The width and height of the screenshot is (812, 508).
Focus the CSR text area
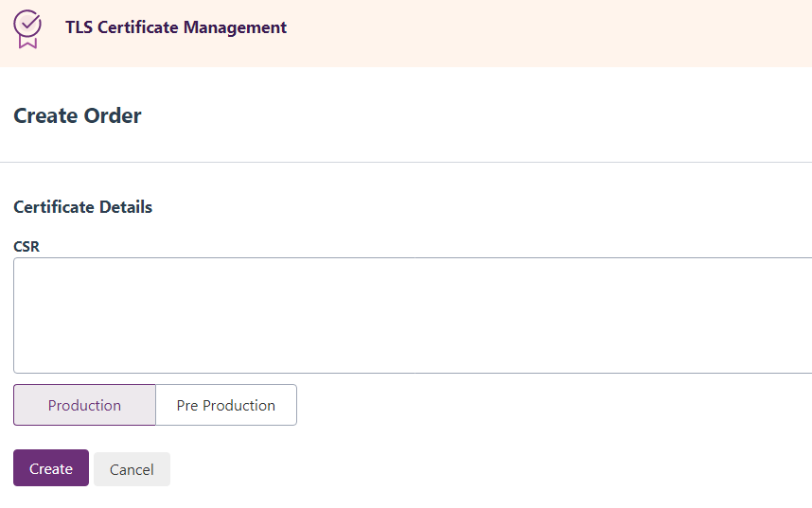pyautogui.click(x=413, y=315)
